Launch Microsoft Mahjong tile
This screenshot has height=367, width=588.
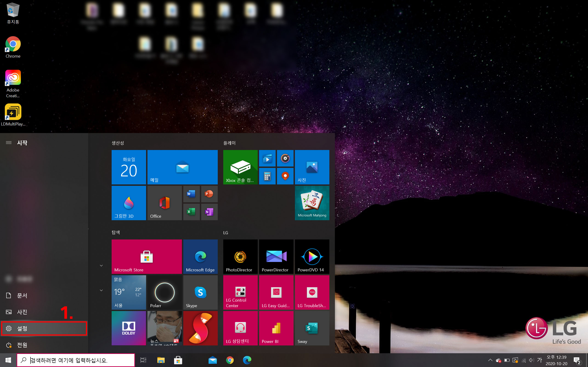tap(312, 203)
